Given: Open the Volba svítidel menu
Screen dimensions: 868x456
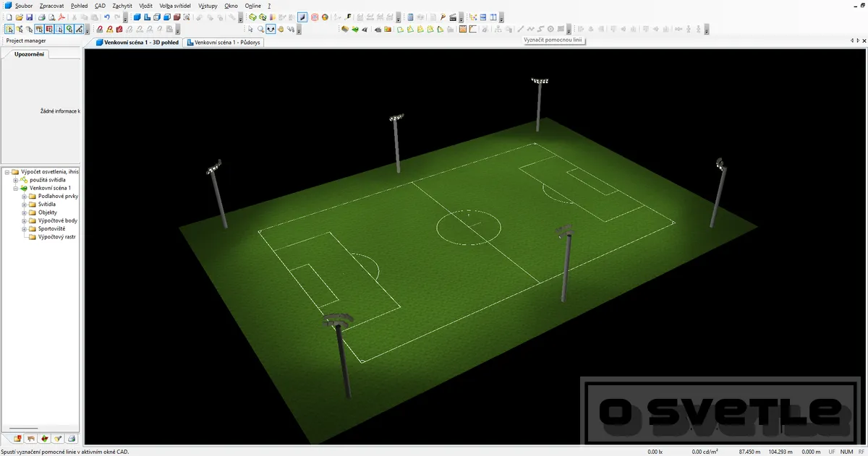Looking at the screenshot, I should click(175, 5).
